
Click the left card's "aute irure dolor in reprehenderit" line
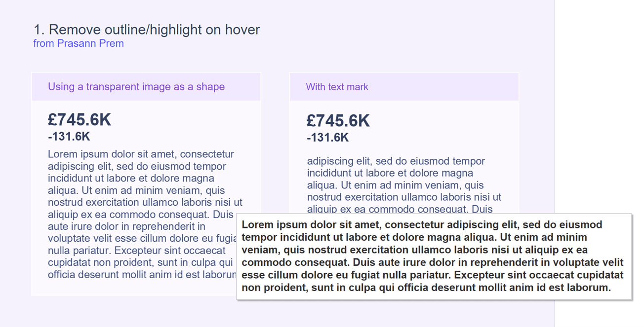pos(126,226)
